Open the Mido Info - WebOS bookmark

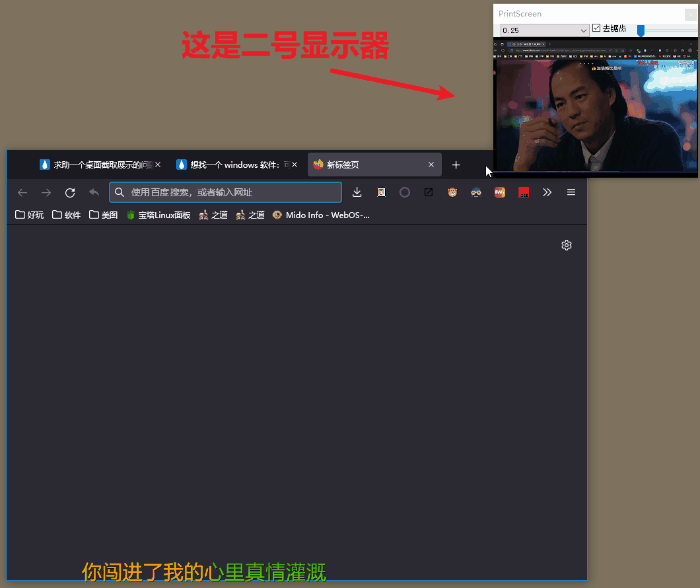click(321, 215)
